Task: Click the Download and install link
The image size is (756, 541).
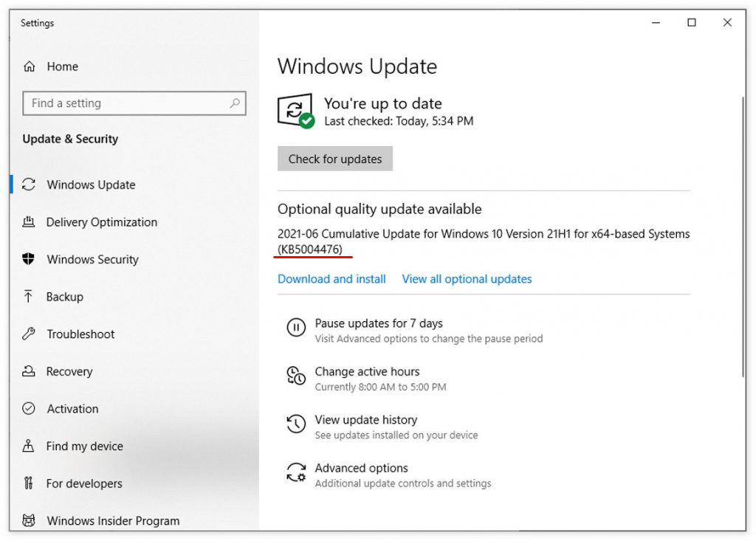Action: click(331, 279)
